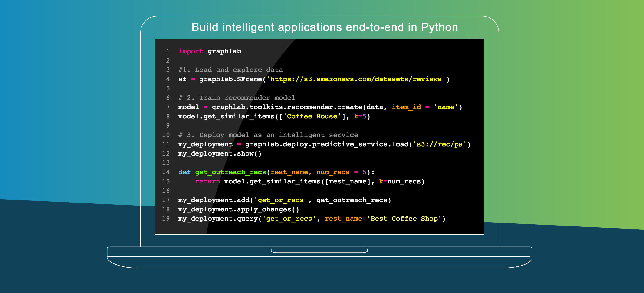Click the comment '# 2. Train recommender model'
Screen dimensions: 644x293
pyautogui.click(x=237, y=98)
